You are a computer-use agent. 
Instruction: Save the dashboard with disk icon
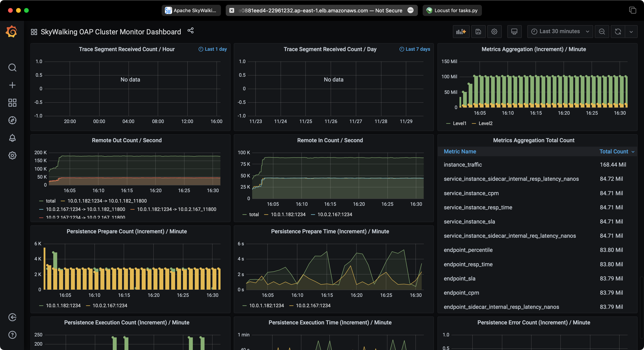click(x=478, y=32)
